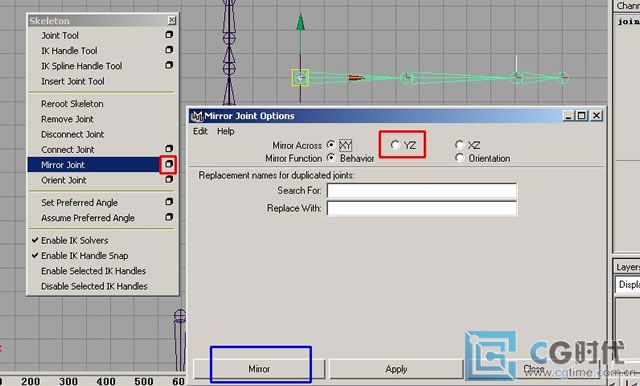The height and width of the screenshot is (386, 640).
Task: Choose Set Preferred Angle
Action: click(79, 202)
